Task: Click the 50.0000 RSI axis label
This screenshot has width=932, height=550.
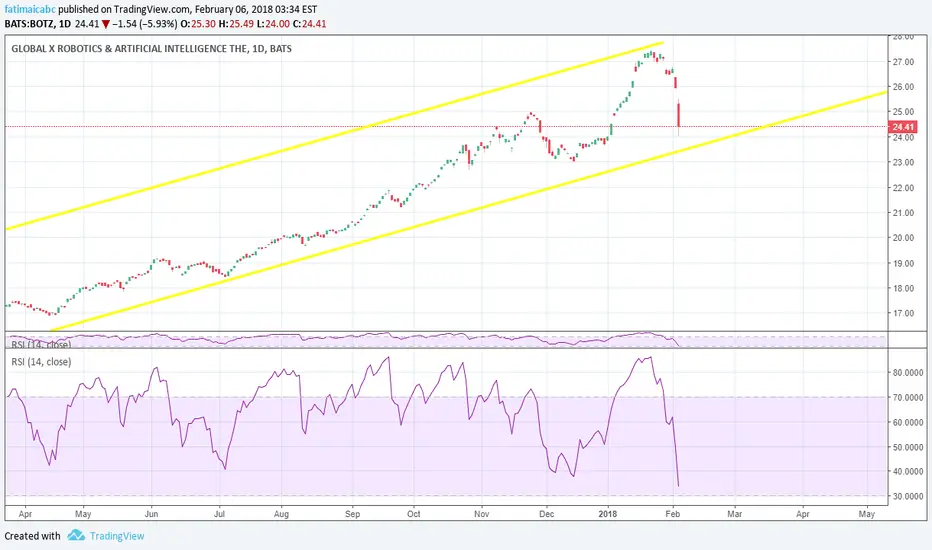Action: point(907,447)
